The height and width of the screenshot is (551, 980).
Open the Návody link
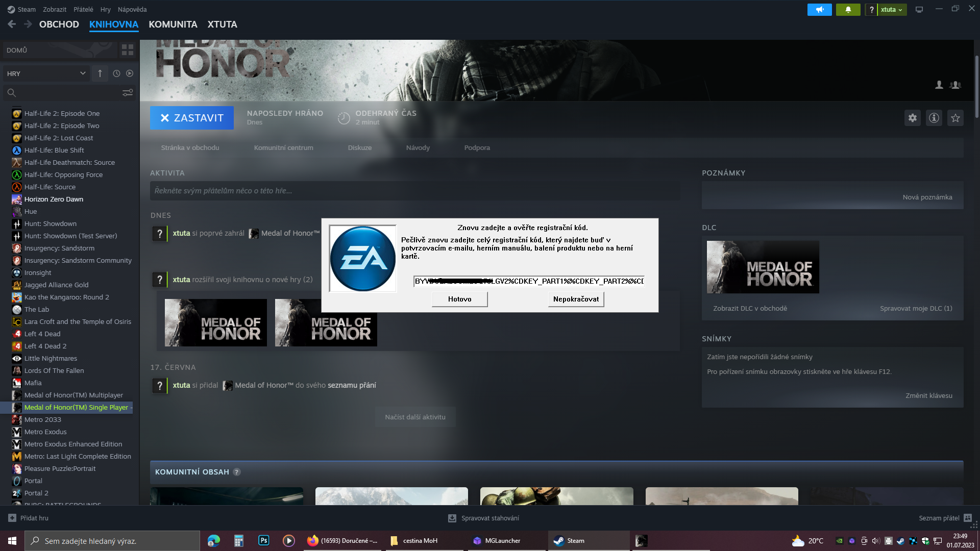point(418,148)
